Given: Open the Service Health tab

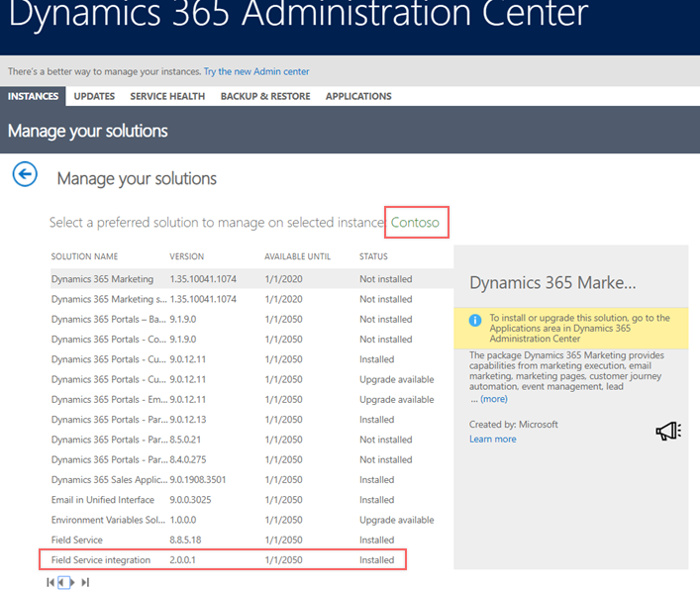Looking at the screenshot, I should tap(167, 96).
